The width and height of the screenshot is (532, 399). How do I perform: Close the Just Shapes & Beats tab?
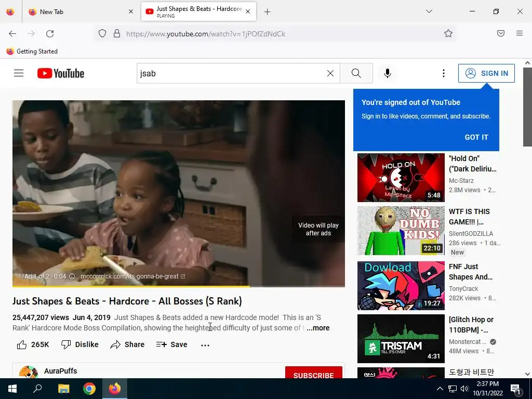click(x=248, y=11)
